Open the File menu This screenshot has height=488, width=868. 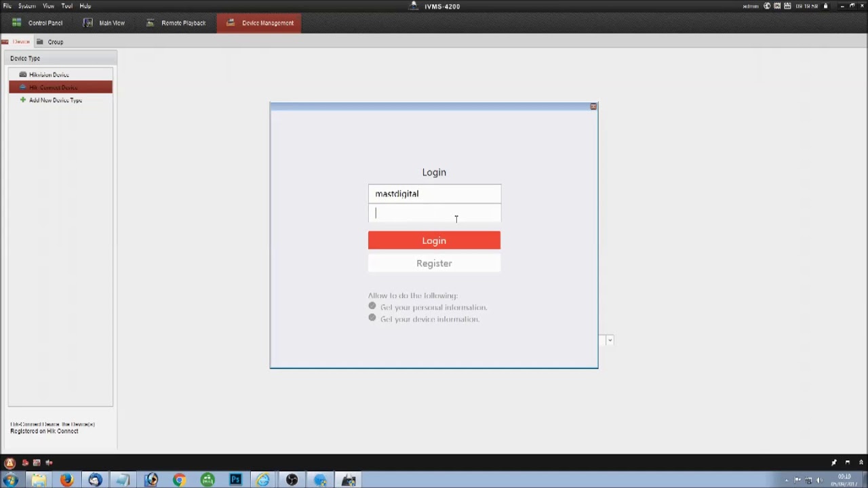coord(7,6)
